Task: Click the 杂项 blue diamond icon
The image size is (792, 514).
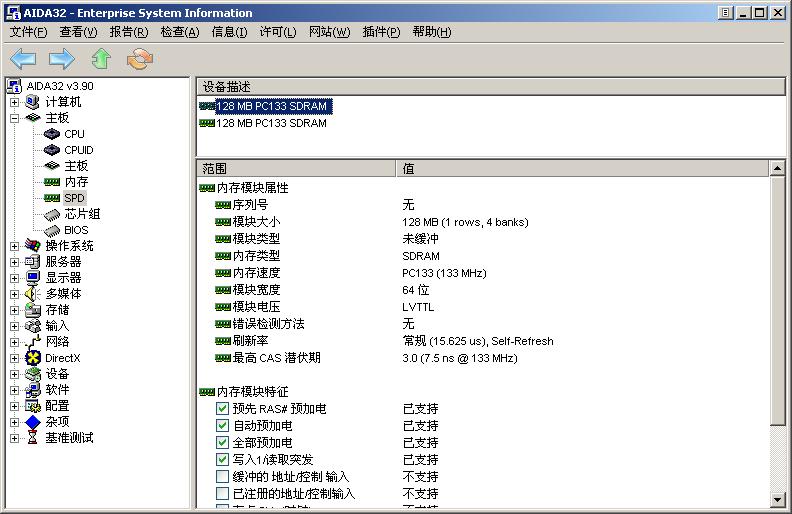Action: 32,422
